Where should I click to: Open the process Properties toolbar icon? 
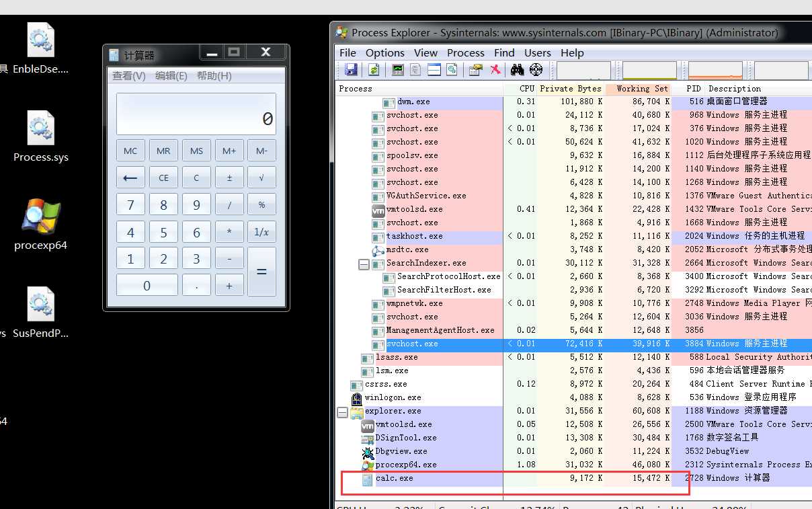tap(476, 69)
